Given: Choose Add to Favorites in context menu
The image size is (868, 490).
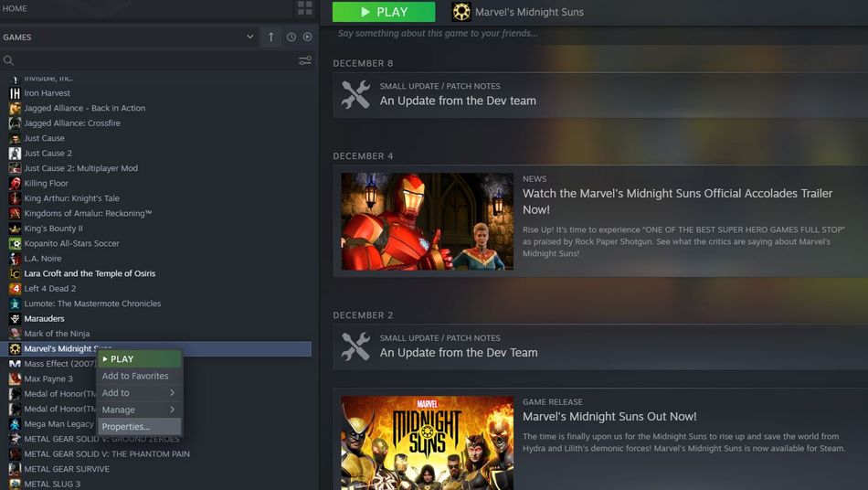Looking at the screenshot, I should [x=139, y=376].
